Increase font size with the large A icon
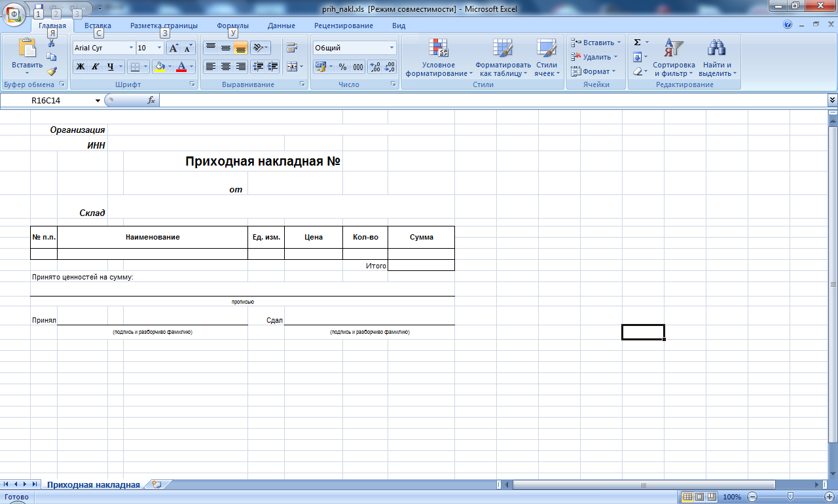The height and width of the screenshot is (504, 838). tap(173, 48)
